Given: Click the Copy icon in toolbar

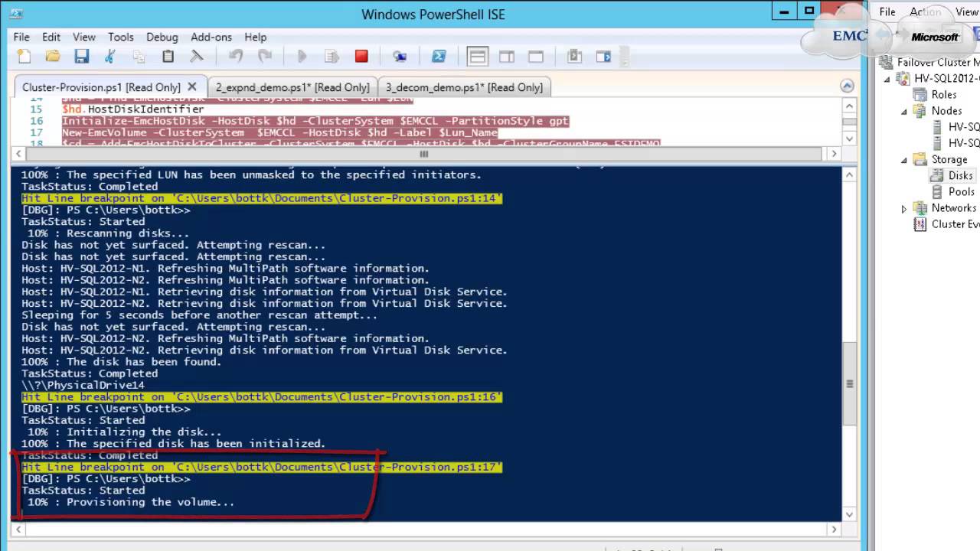Looking at the screenshot, I should (139, 57).
